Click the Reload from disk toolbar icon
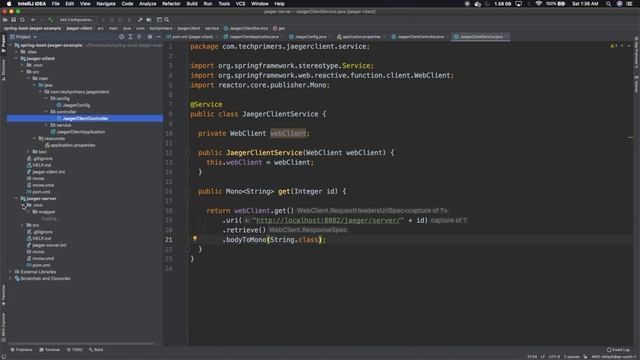The image size is (640, 360). click(22, 20)
